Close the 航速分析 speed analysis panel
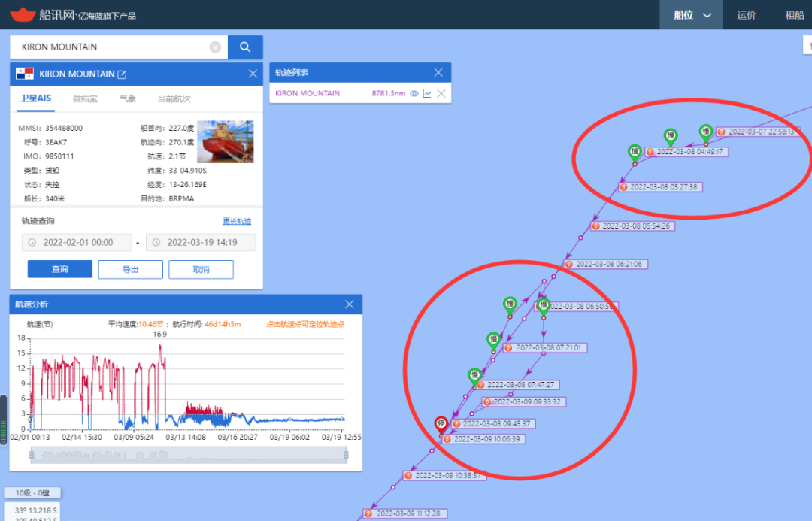The height and width of the screenshot is (521, 812). tap(349, 304)
